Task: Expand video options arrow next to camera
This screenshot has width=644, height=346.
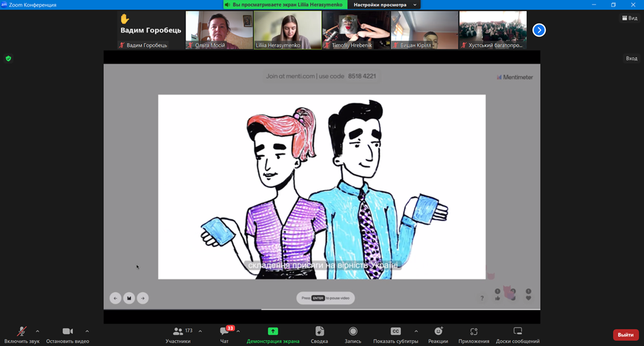Action: (x=87, y=331)
